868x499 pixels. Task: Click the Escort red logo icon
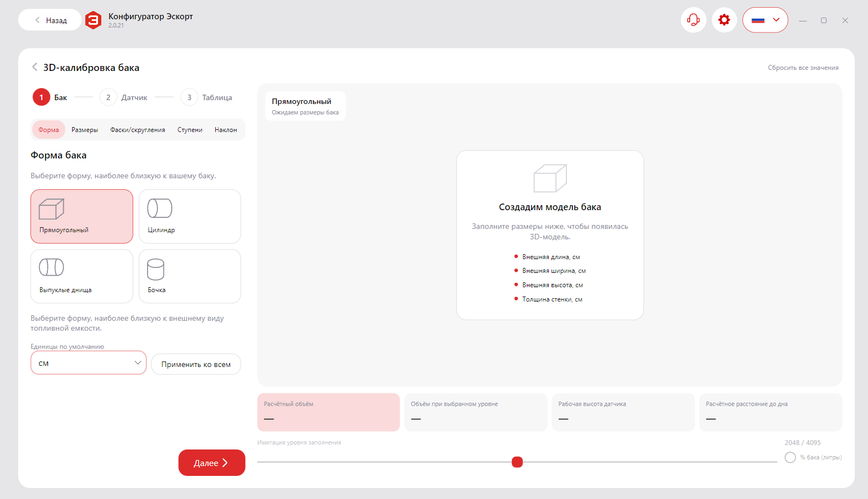[x=94, y=20]
